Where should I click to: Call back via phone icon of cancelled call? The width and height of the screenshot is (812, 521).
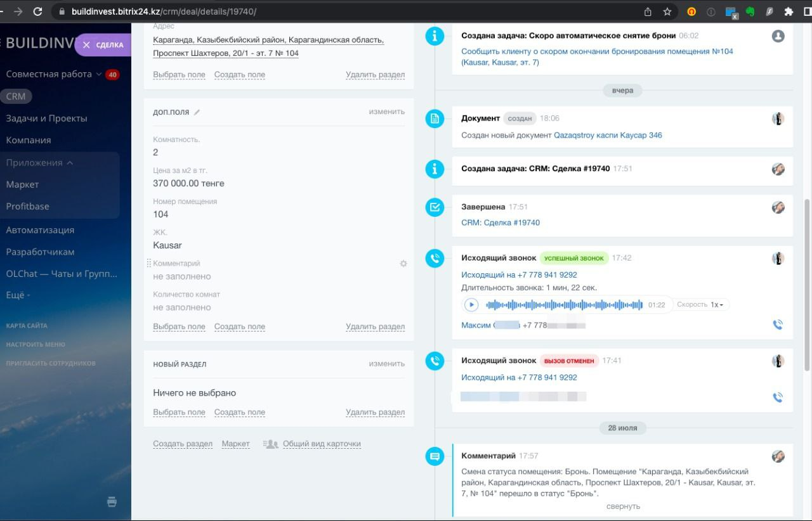[778, 398]
